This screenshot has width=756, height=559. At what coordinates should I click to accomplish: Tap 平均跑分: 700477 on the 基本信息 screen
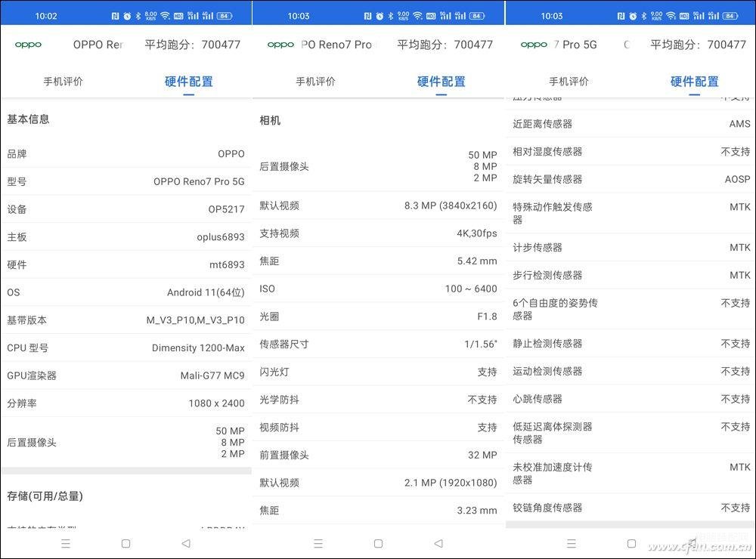pos(192,45)
